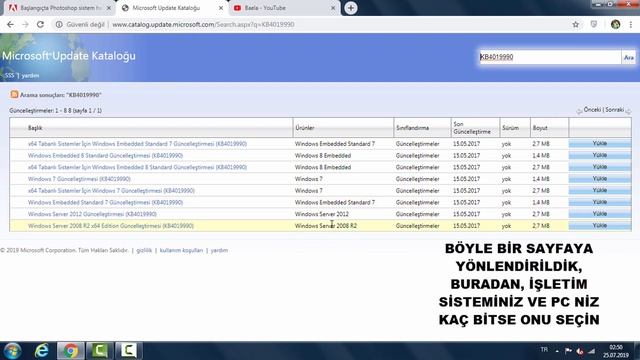Click the TR language indicator
Viewport: 640px width, 360px height.
[544, 349]
